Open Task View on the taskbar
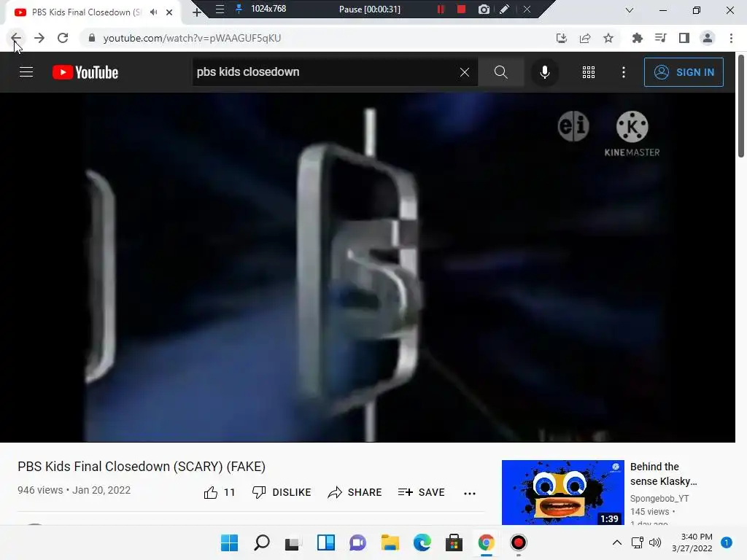The width and height of the screenshot is (747, 560). click(293, 542)
